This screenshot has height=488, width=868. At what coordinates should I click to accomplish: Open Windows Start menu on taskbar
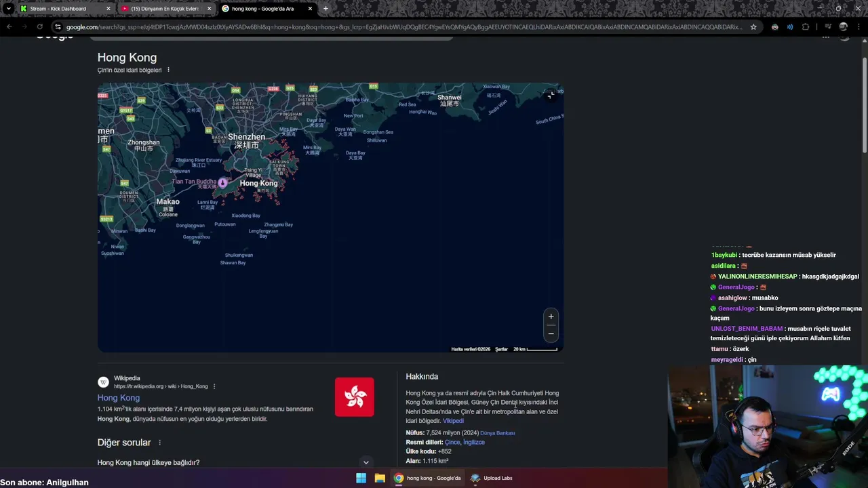click(361, 478)
